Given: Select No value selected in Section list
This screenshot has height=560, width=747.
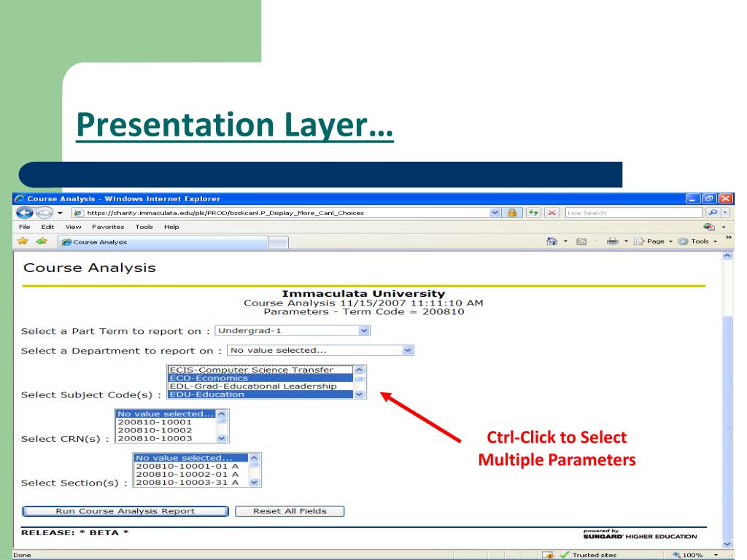Looking at the screenshot, I should tap(191, 458).
